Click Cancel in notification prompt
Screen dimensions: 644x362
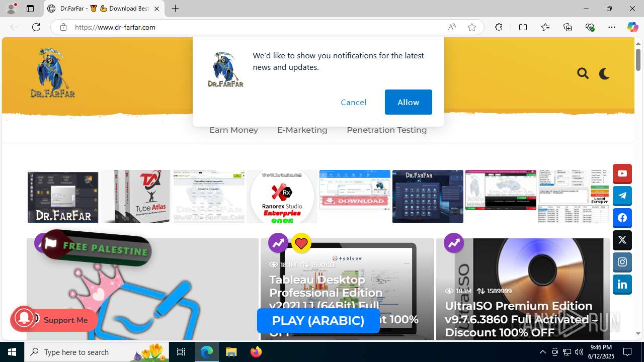tap(354, 102)
